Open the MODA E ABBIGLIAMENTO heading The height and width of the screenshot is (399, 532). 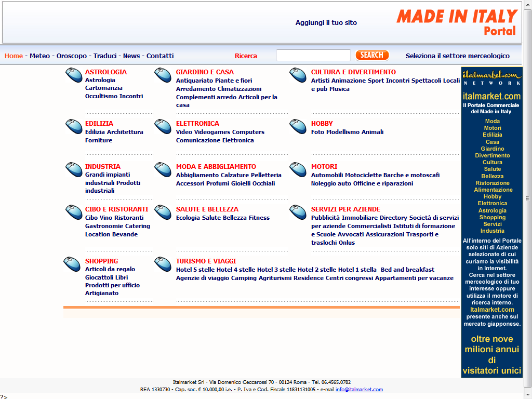coord(216,167)
